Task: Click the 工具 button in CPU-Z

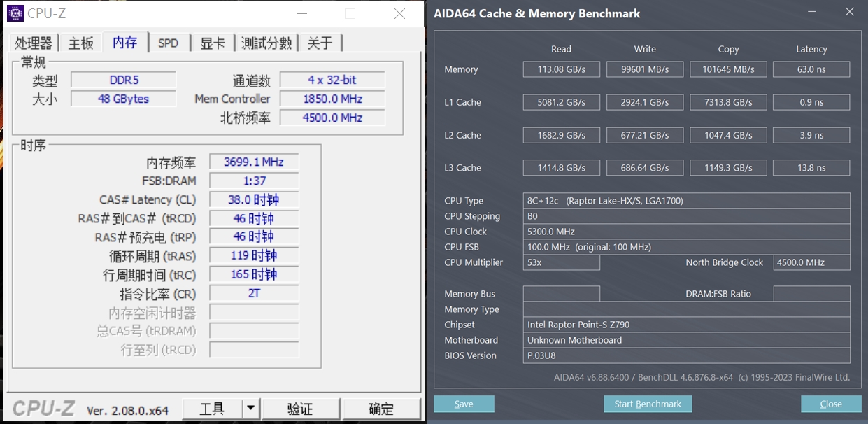Action: (212, 409)
